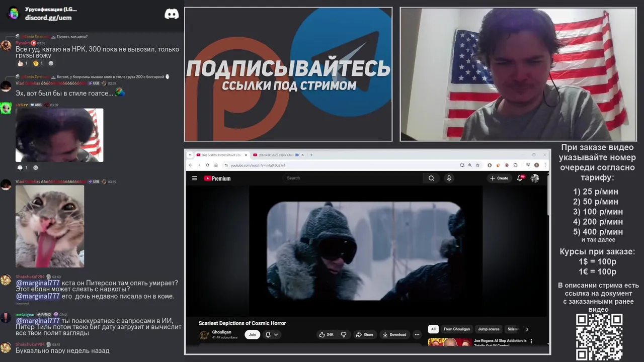
Task: Switch to the Scariest Depictions tab
Action: point(221,155)
